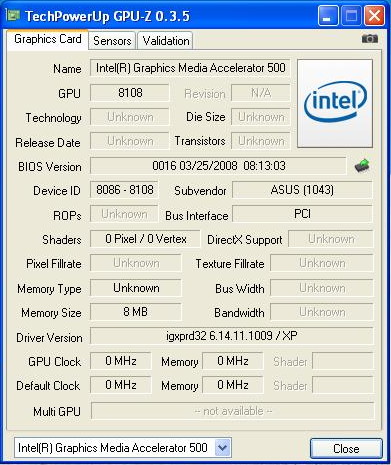391x465 pixels.
Task: Click the GPU Clock row Memory 0 MHz field
Action: (x=233, y=361)
